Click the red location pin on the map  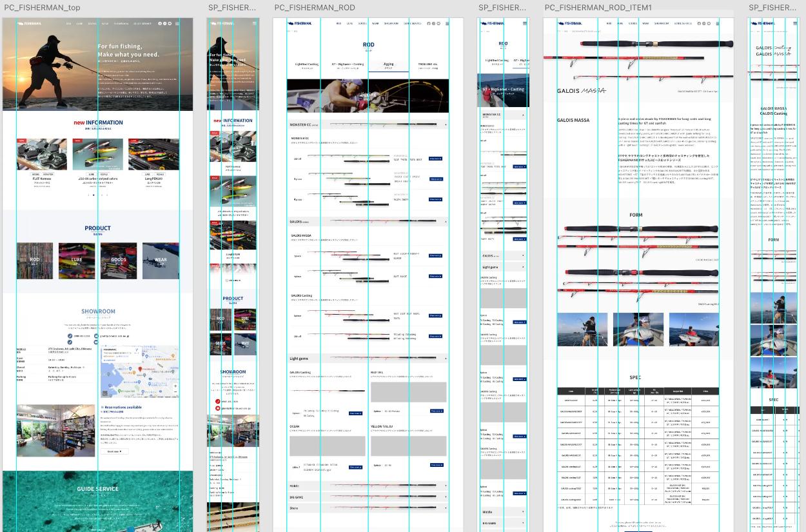[139, 369]
